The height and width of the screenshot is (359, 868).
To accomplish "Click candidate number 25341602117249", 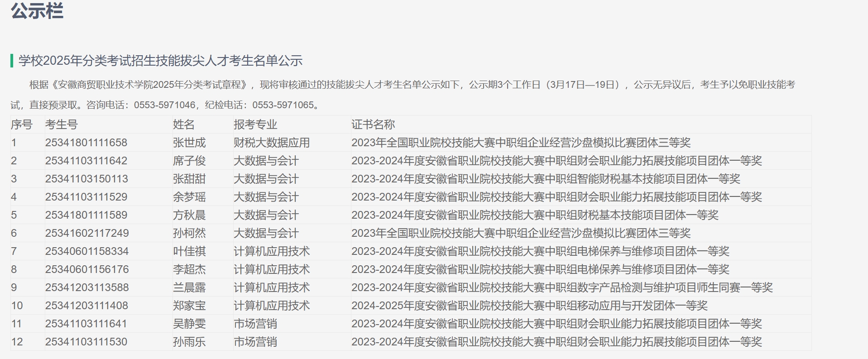I will click(87, 233).
